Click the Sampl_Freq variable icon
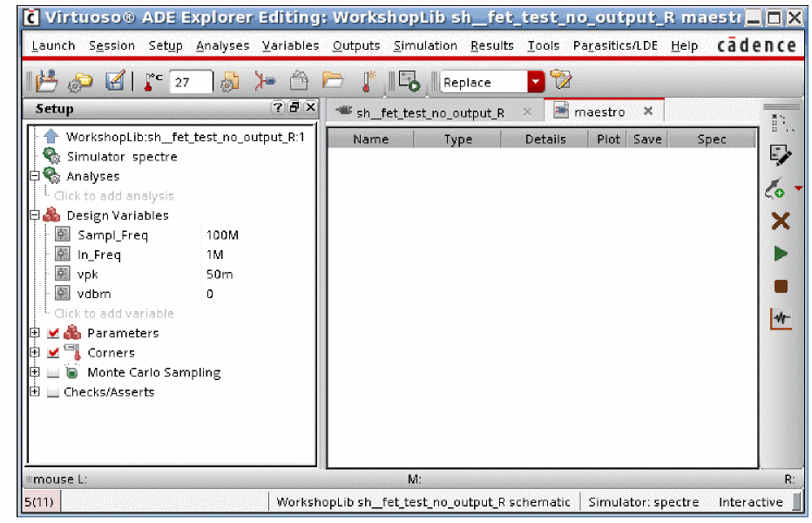The height and width of the screenshot is (523, 812). (x=62, y=234)
